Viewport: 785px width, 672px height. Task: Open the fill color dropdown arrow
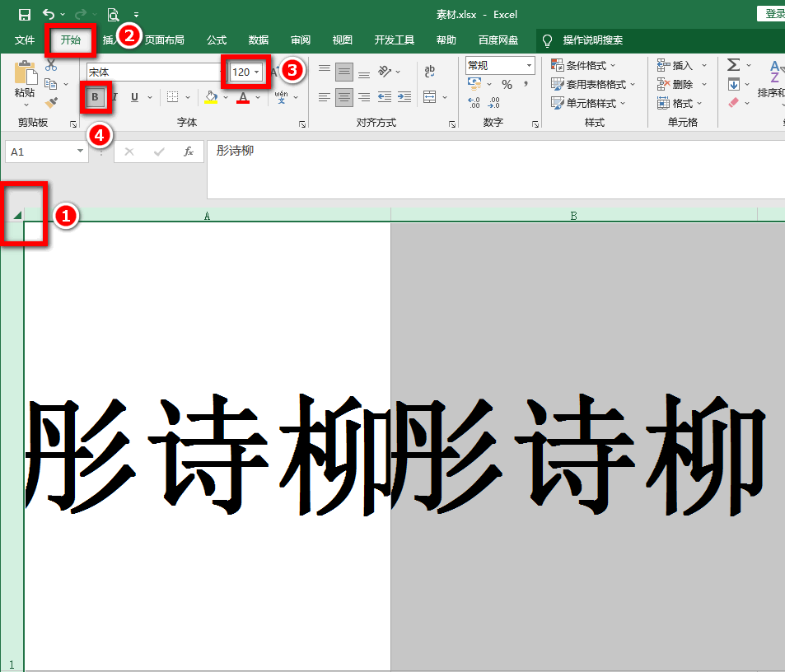tap(226, 97)
